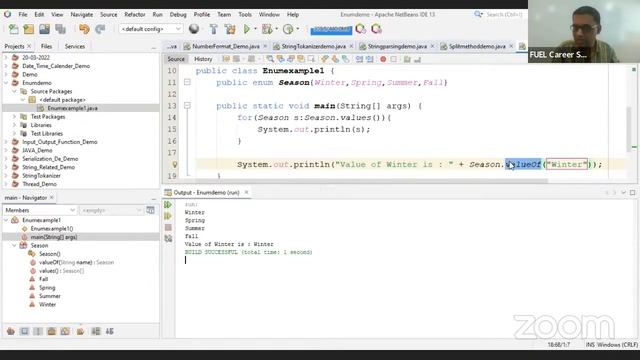Screen dimensions: 640x360
Task: Collapse the Season node in Navigator
Action: (14, 245)
